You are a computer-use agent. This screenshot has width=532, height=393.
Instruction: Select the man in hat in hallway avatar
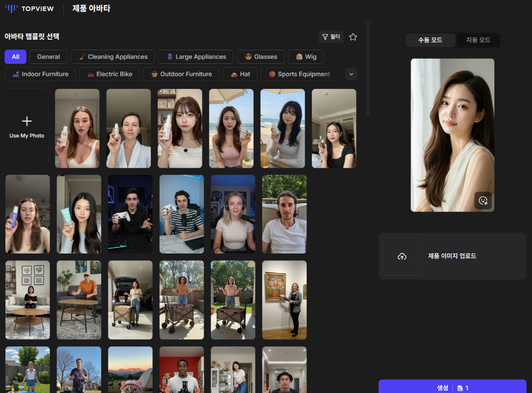[284, 370]
